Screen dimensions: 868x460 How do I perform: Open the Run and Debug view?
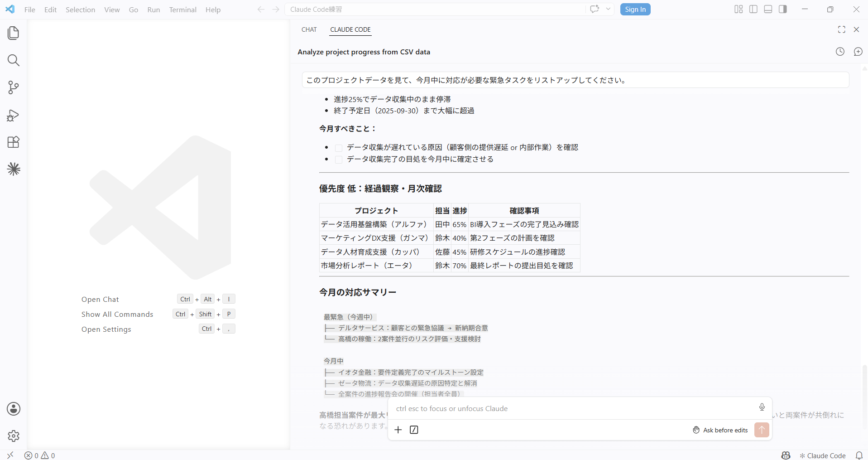point(14,115)
